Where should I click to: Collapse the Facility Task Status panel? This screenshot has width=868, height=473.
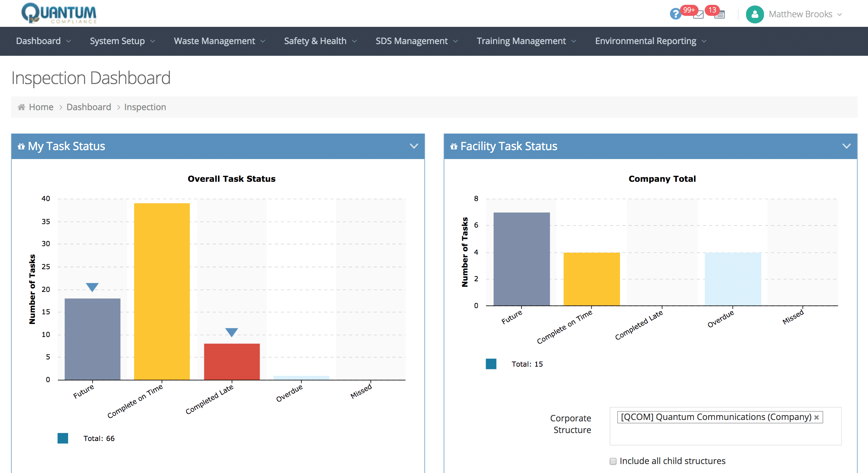(x=846, y=146)
